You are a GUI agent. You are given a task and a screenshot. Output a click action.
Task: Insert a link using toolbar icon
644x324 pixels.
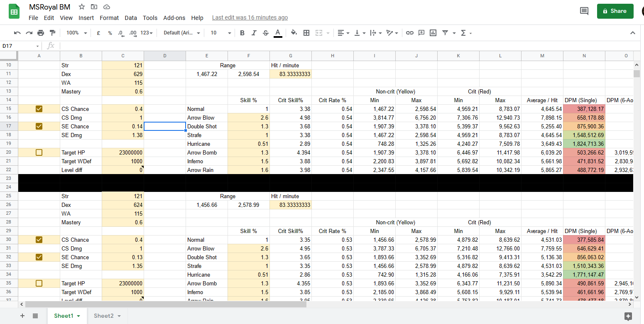tap(410, 33)
